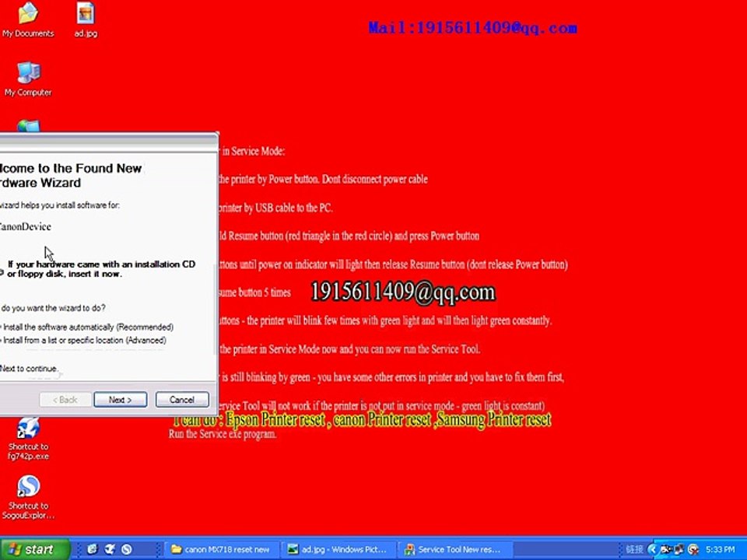Launch the Sogou quick launch icon
Screen dimensions: 747x560
pos(127,549)
